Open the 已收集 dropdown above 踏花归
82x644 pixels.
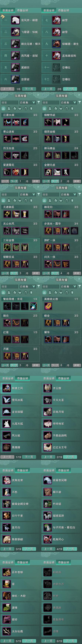(69, 195)
